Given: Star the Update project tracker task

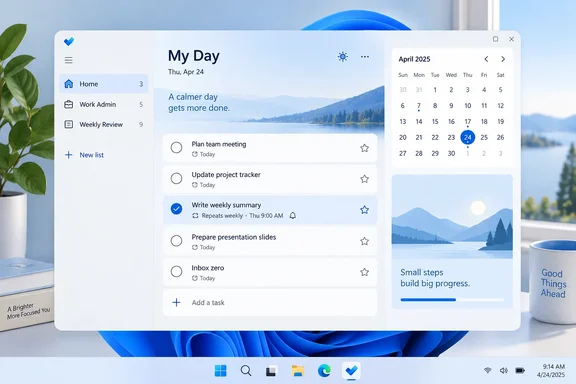Looking at the screenshot, I should click(364, 179).
